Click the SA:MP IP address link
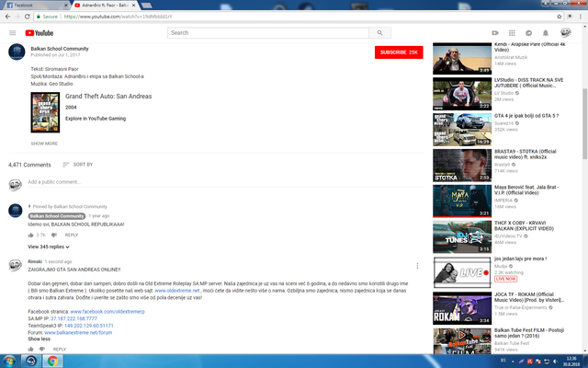The width and height of the screenshot is (588, 368). [73, 318]
